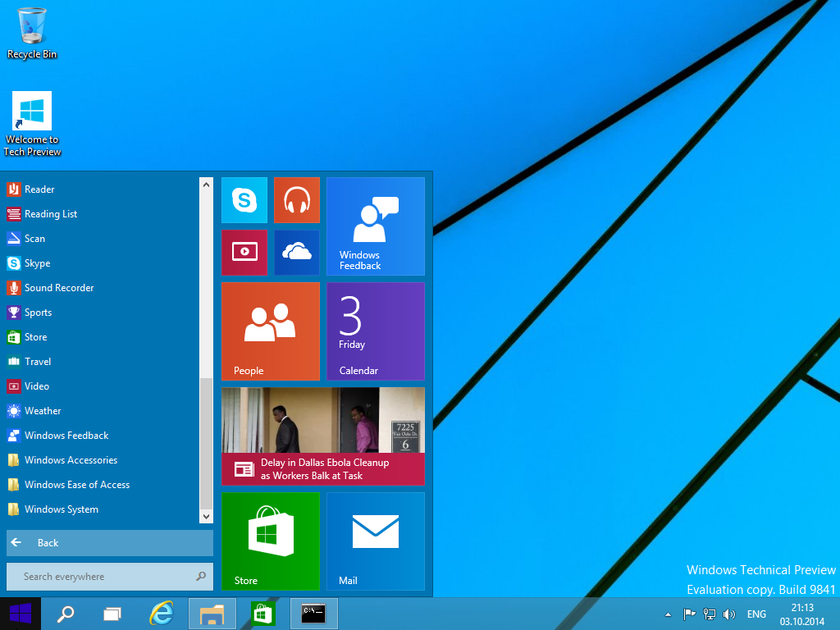Open the Music headphones tile
This screenshot has width=840, height=630.
point(297,200)
